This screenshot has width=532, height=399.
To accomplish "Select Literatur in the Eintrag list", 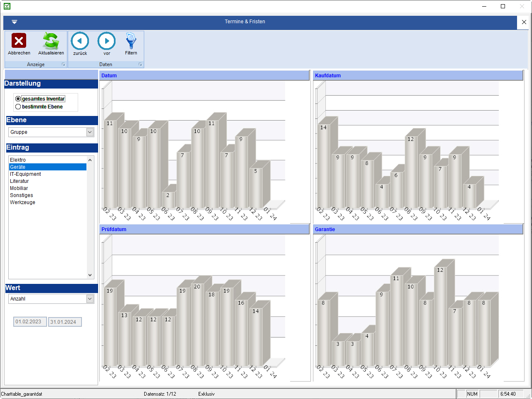I will pyautogui.click(x=48, y=181).
